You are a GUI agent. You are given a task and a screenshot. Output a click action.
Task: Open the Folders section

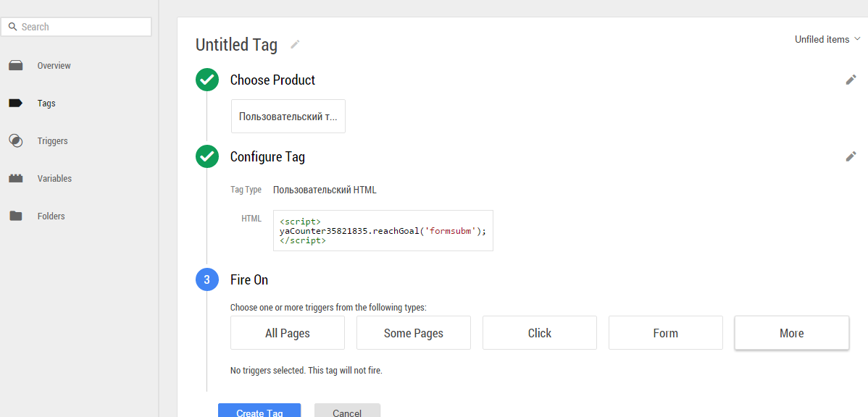click(x=51, y=216)
